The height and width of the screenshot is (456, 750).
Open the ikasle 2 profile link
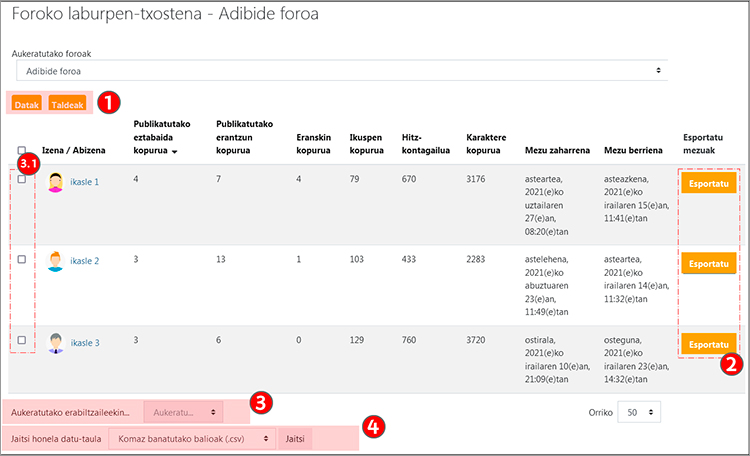pyautogui.click(x=85, y=261)
